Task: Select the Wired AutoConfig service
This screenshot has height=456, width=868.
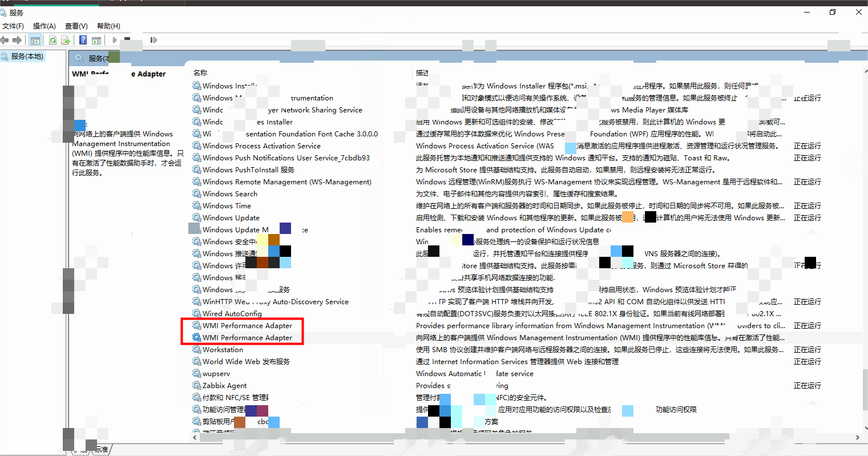Action: point(232,313)
